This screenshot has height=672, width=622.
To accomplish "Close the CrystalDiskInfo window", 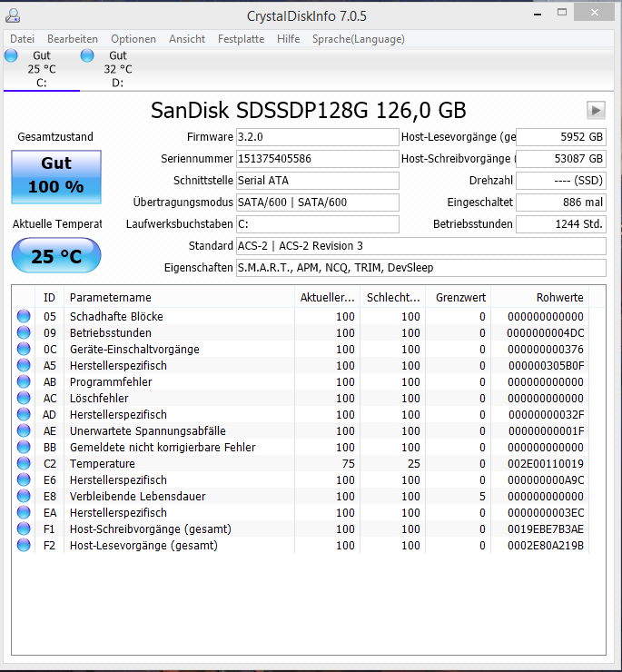I will point(594,13).
